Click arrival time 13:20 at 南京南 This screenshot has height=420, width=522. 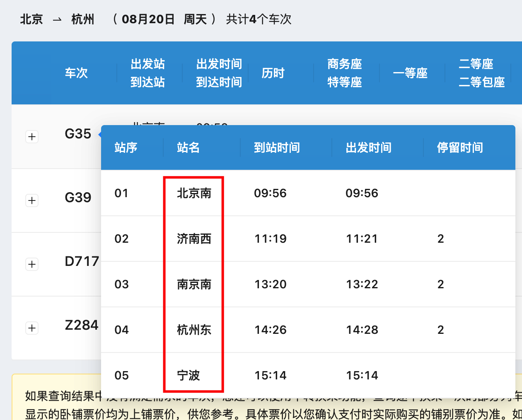click(271, 284)
